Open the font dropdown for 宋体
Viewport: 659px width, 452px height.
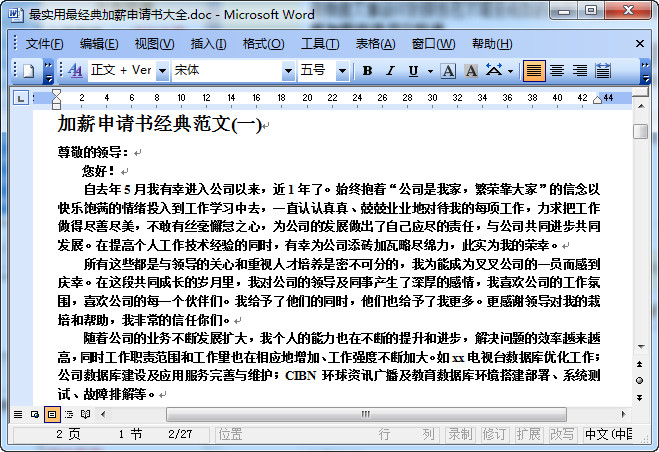click(x=288, y=71)
